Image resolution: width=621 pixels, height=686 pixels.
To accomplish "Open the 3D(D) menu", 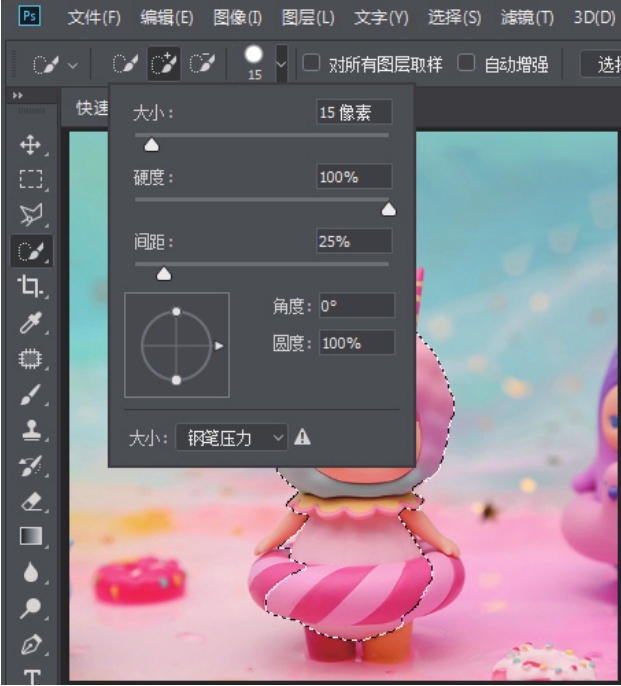I will tap(594, 18).
